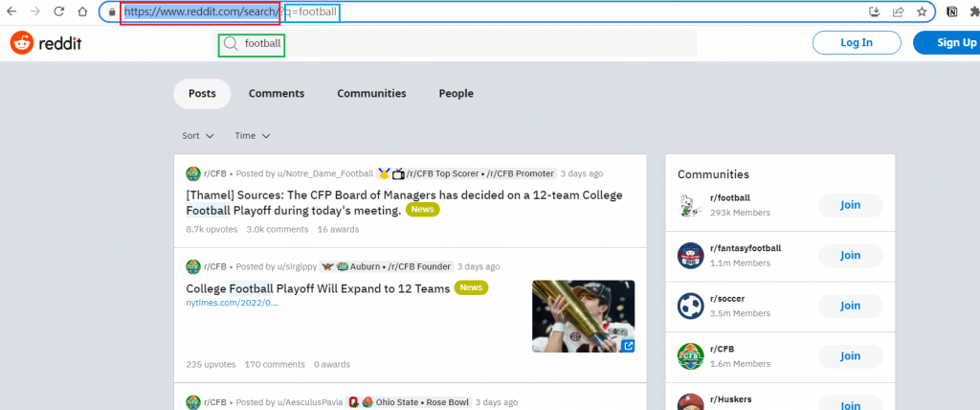980x410 pixels.
Task: Click the Log In button
Action: click(x=857, y=42)
